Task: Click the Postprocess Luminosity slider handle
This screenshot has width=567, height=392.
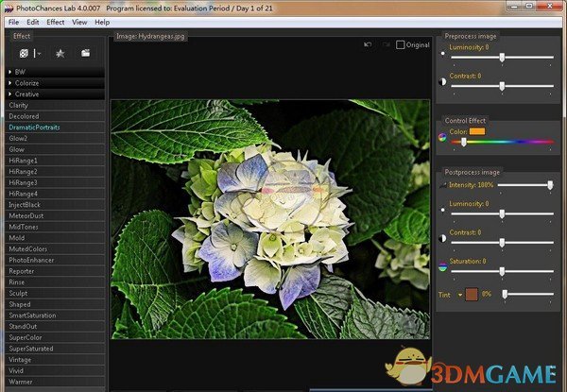Action: click(x=502, y=213)
